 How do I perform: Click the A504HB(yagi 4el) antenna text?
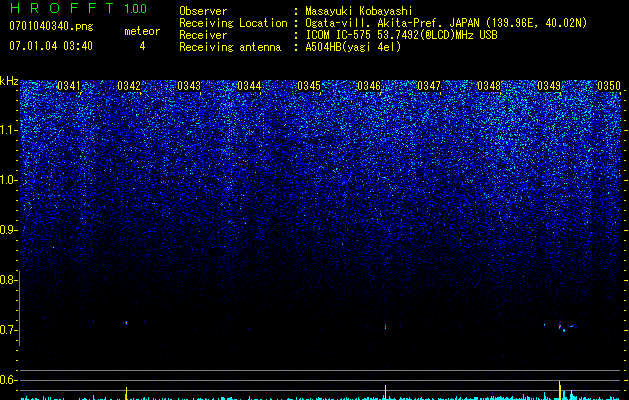tap(353, 47)
